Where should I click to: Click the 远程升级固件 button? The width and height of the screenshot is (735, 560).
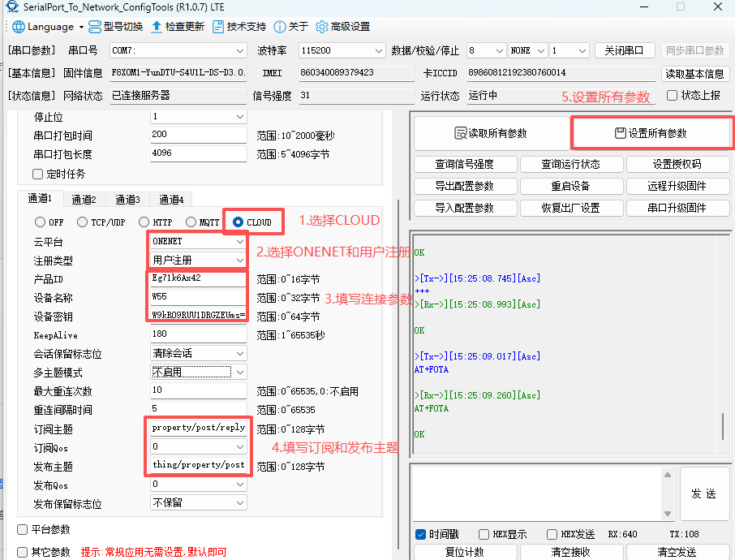(677, 186)
